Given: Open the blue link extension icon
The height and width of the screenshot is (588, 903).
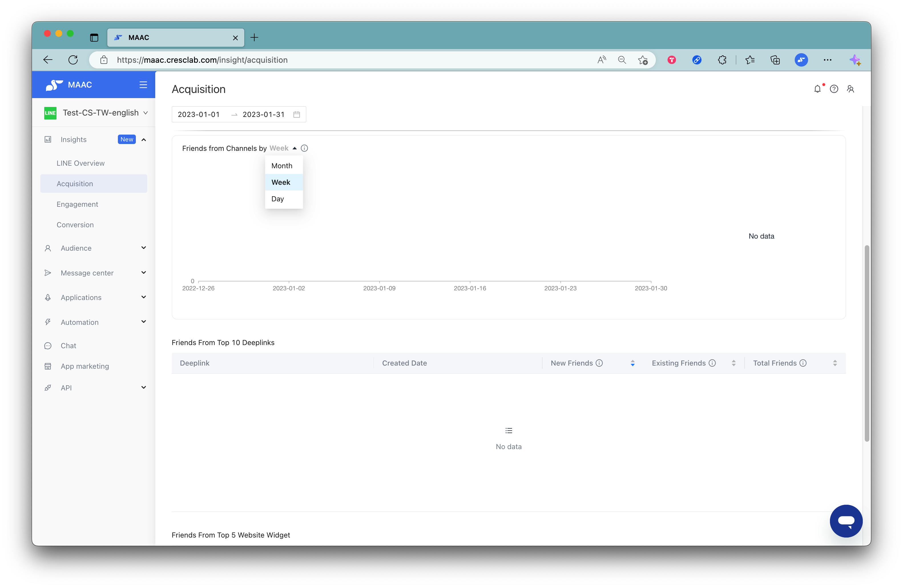Looking at the screenshot, I should (x=697, y=60).
